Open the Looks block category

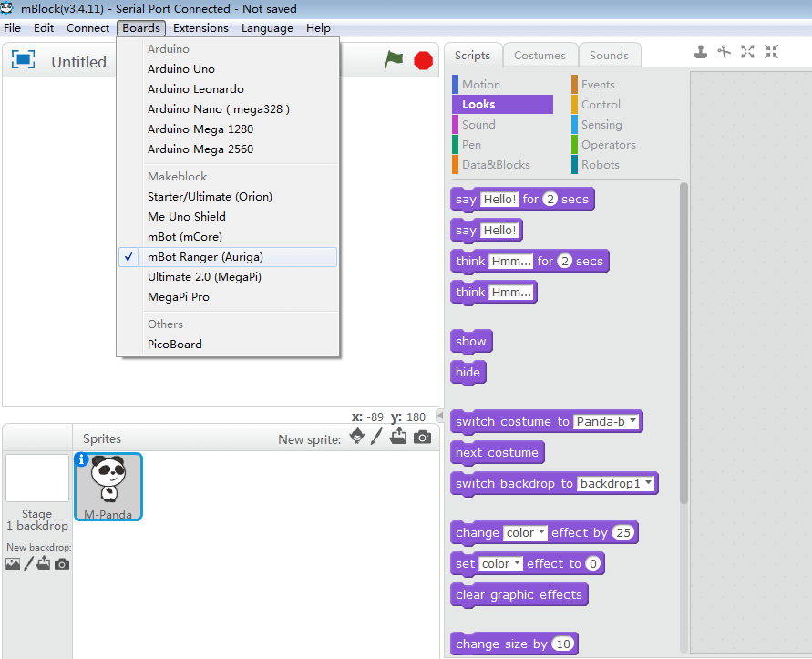coord(502,104)
